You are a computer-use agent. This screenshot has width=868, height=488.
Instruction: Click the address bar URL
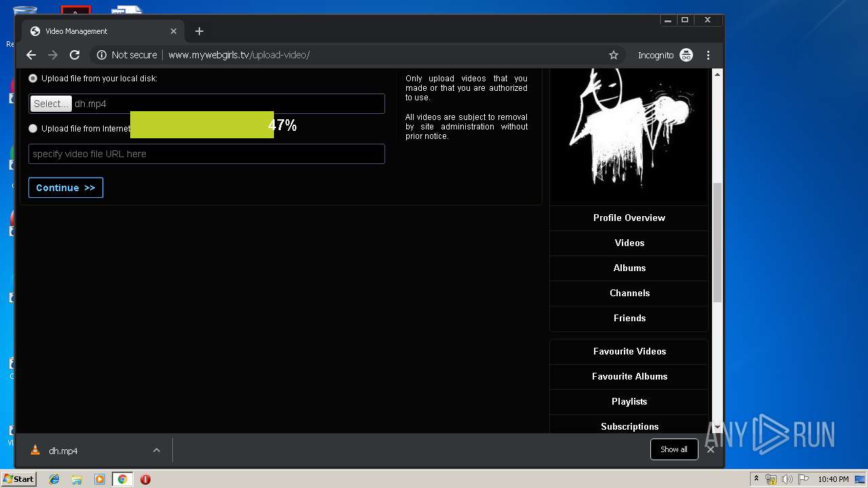[x=239, y=55]
